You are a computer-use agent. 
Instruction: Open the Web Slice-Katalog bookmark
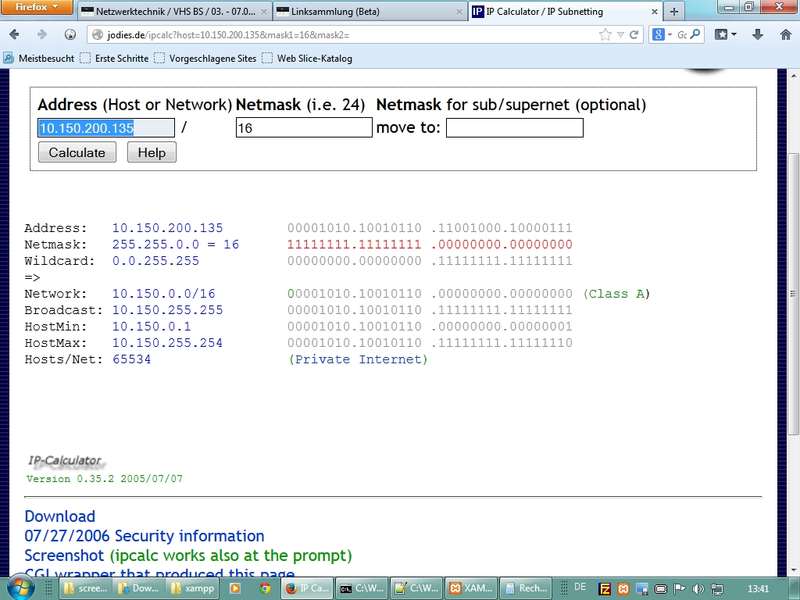[307, 59]
